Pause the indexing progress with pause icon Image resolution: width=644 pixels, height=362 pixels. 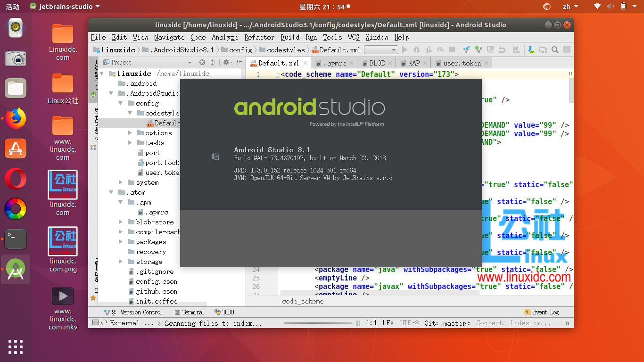pos(358,323)
